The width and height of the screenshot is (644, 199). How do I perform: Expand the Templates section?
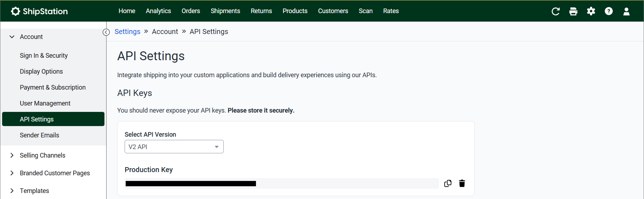[12, 191]
